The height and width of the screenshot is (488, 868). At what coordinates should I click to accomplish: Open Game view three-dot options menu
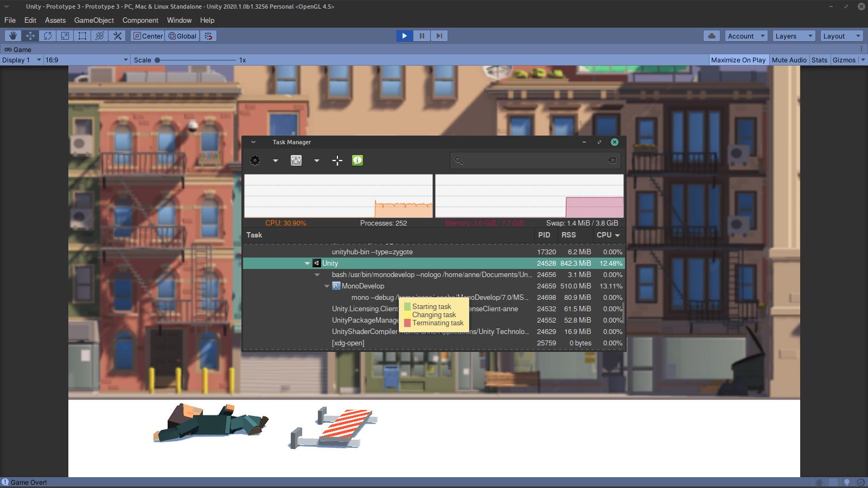861,49
